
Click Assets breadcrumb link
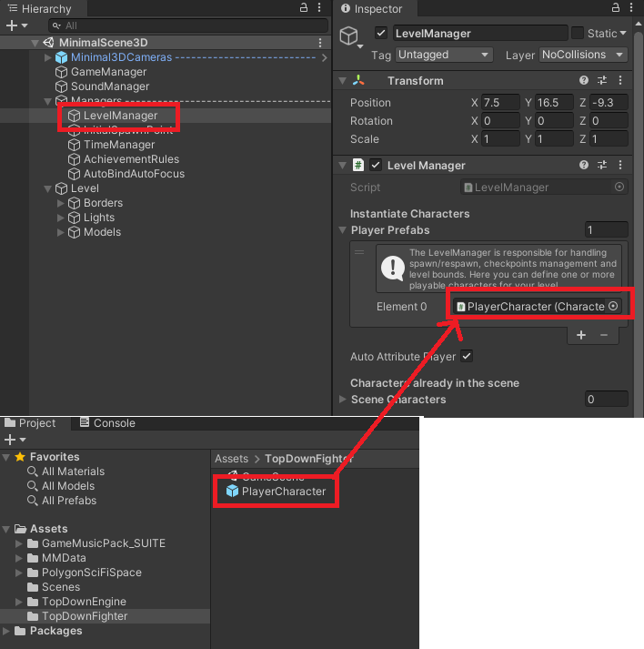point(231,459)
